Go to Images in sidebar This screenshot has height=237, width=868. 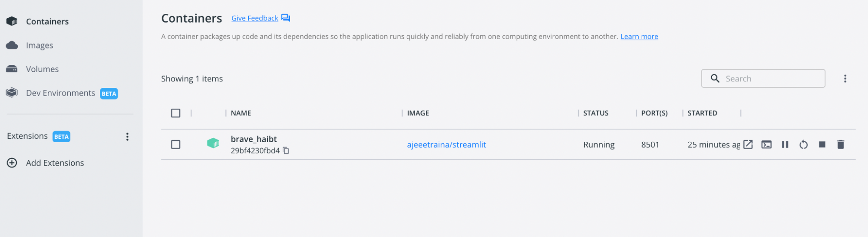(39, 45)
